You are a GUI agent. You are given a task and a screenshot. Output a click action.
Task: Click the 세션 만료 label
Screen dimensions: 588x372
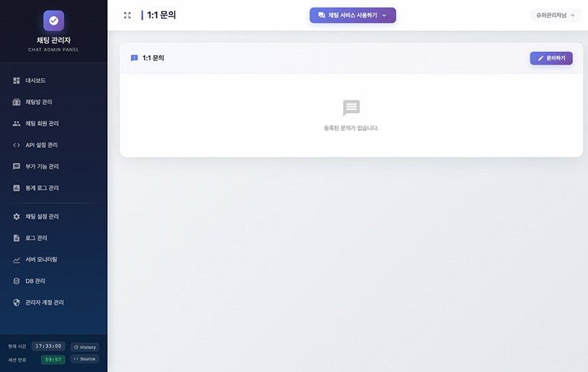pos(17,360)
